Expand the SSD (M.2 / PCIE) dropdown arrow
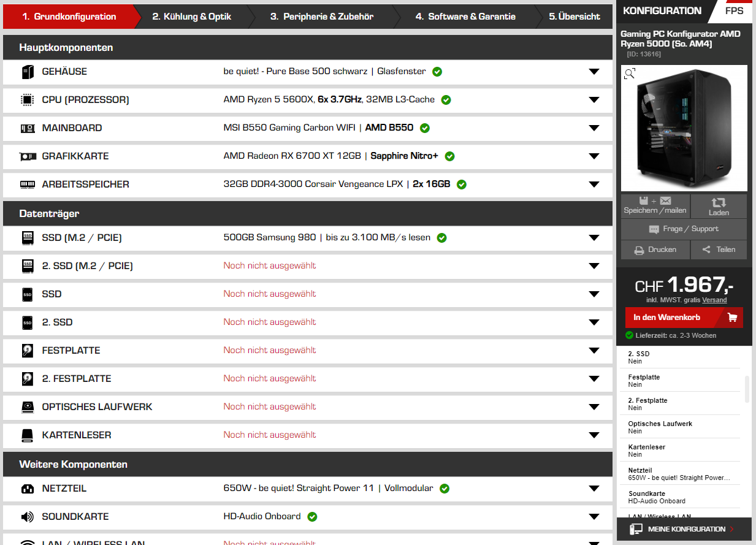Screen dimensions: 756x545 click(x=594, y=238)
